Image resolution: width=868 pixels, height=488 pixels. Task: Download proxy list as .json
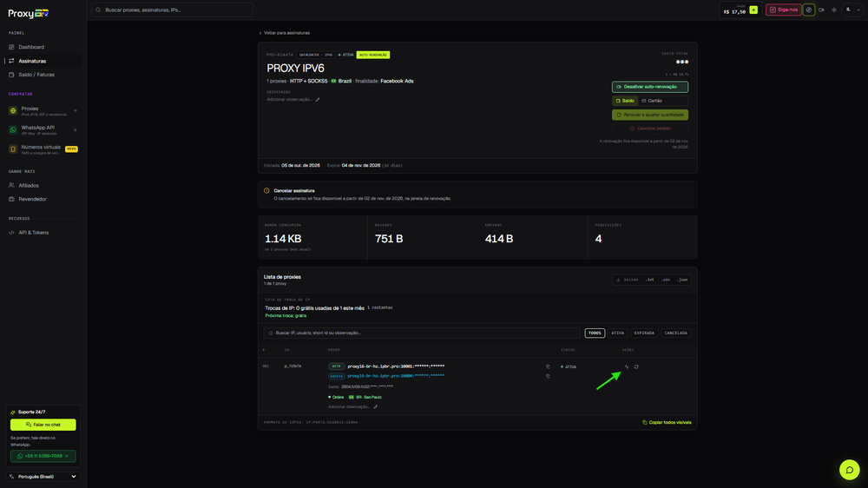click(x=682, y=280)
